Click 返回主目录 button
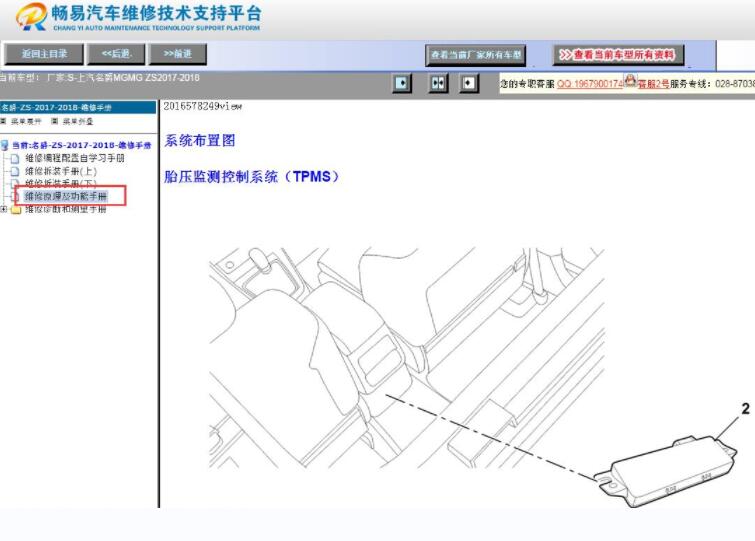The width and height of the screenshot is (755, 541). point(44,54)
